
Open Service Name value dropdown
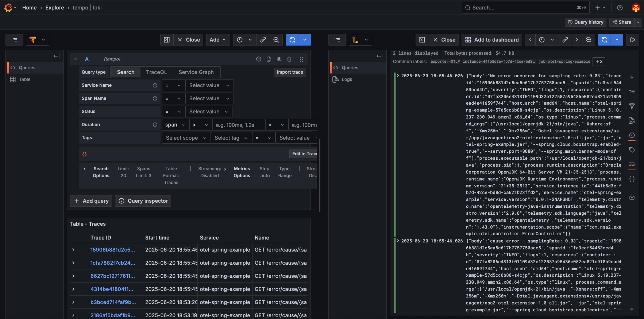coord(209,85)
